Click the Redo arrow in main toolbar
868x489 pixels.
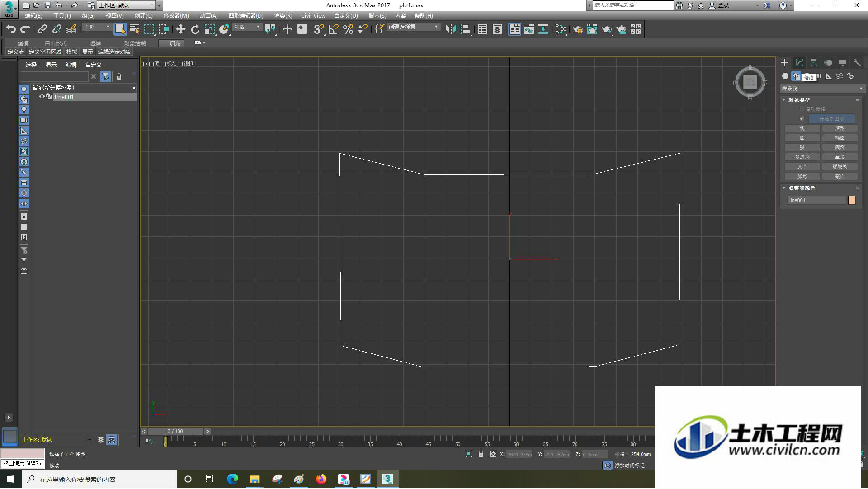tap(25, 29)
